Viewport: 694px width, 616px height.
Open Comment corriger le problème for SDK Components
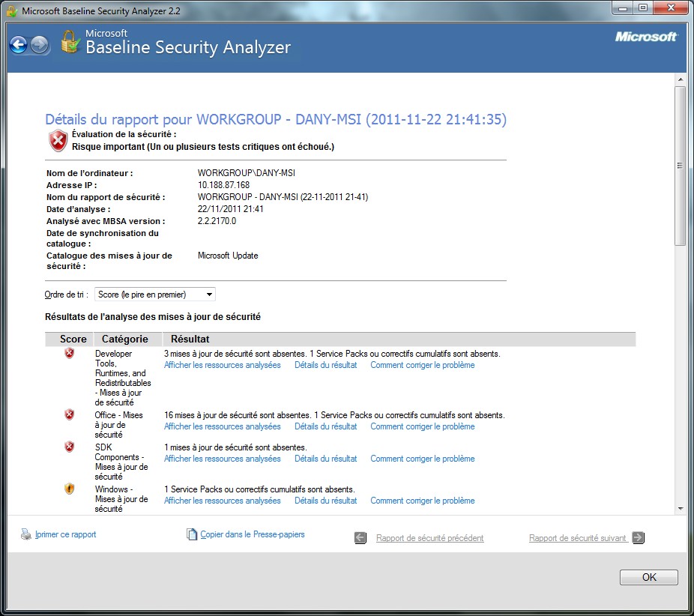[x=423, y=459]
